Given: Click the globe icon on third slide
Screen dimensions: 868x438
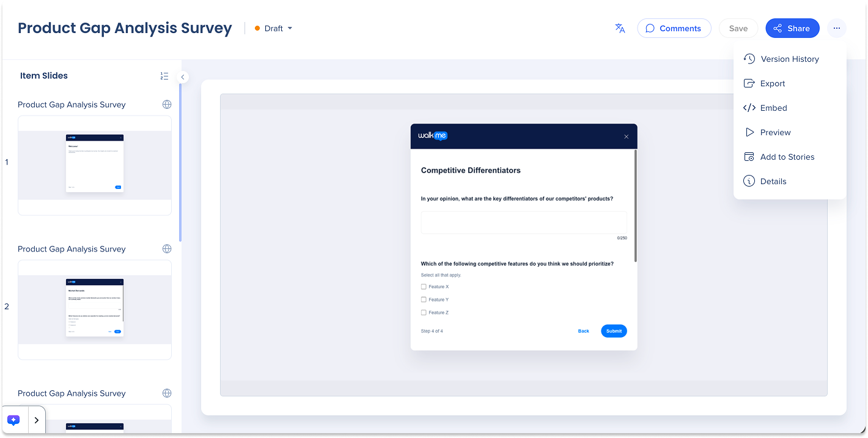Looking at the screenshot, I should tap(167, 393).
